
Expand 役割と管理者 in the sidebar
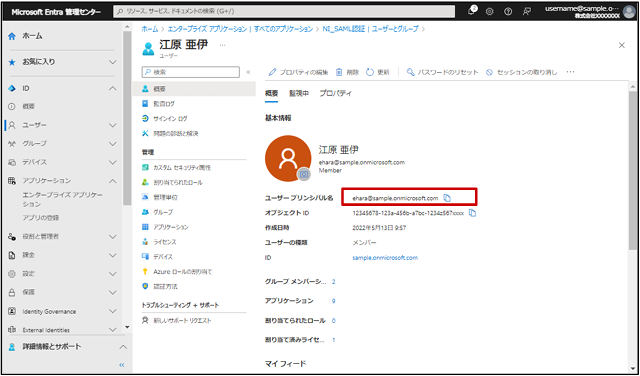point(113,237)
